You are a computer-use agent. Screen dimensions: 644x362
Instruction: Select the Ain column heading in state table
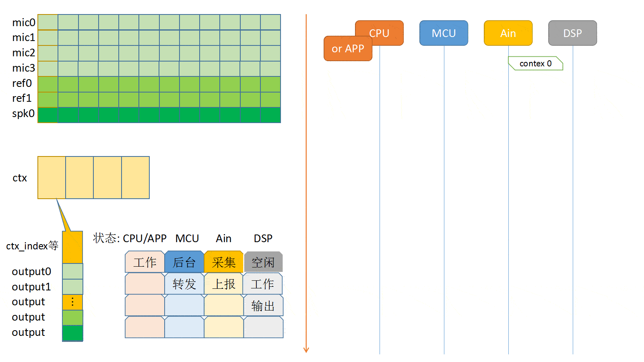pyautogui.click(x=223, y=239)
